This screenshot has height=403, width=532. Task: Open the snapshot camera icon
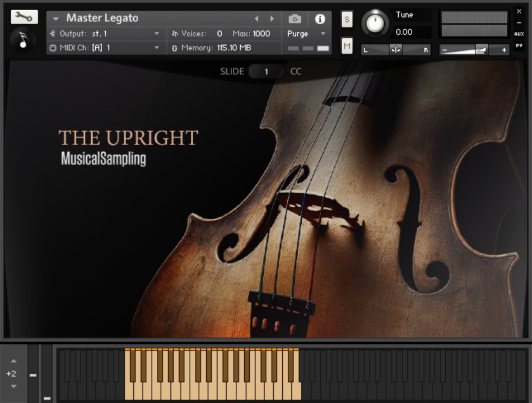pyautogui.click(x=294, y=19)
